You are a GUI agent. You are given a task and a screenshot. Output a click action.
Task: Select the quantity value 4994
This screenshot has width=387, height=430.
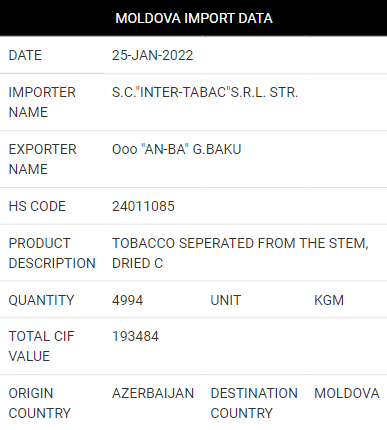point(127,300)
